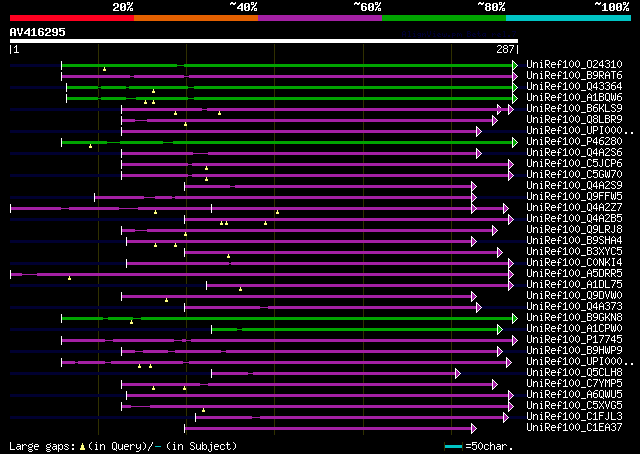Click the green alignment bar of O24310
Image resolution: width=640 pixels, height=454 pixels.
(x=287, y=65)
